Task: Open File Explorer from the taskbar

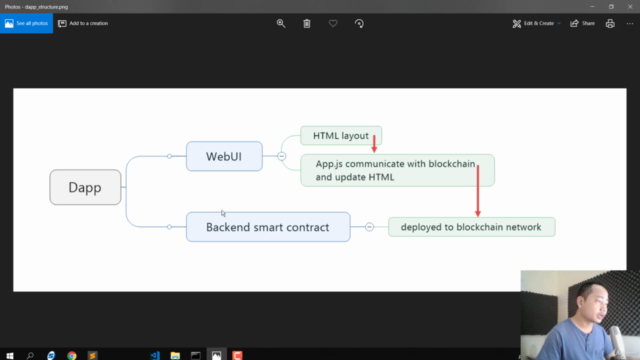Action: pos(175,356)
